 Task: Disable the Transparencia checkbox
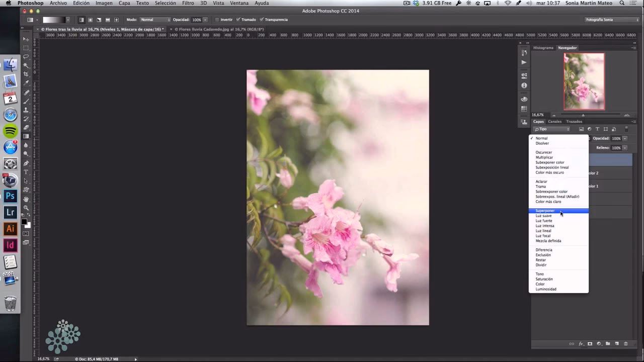coord(262,20)
